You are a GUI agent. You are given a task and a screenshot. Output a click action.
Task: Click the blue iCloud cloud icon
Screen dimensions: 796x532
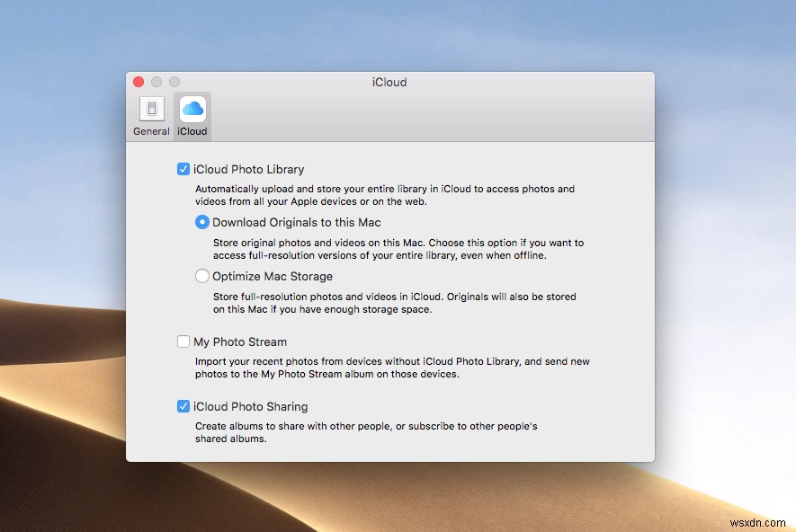pos(192,110)
